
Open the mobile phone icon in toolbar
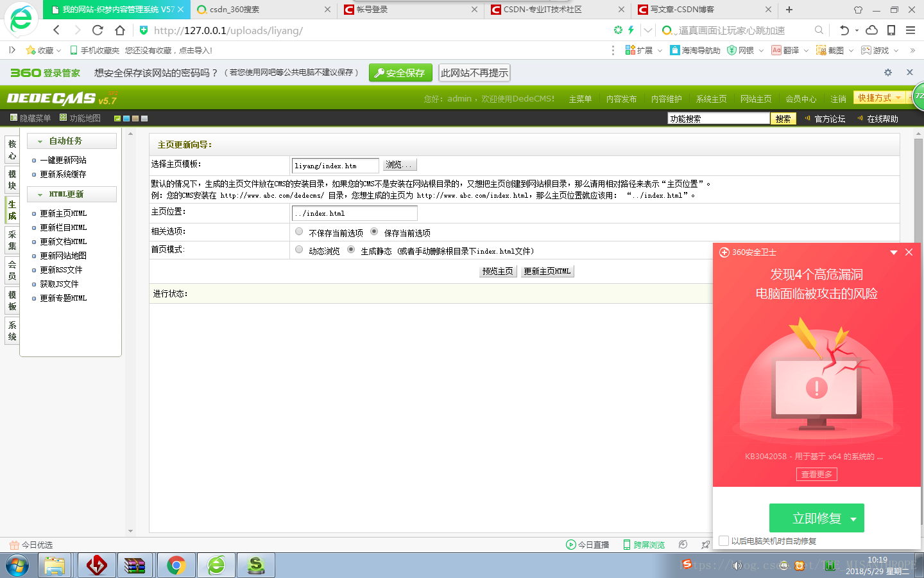point(891,30)
